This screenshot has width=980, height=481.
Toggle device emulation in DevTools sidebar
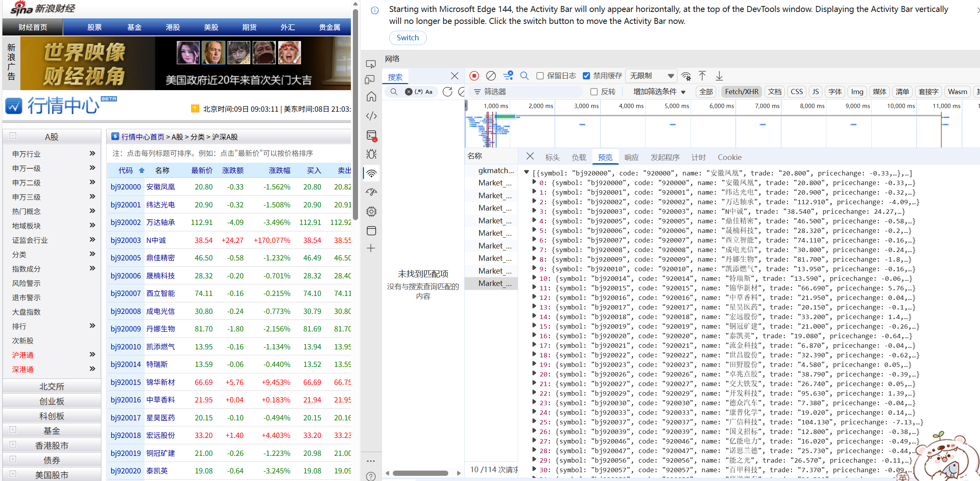click(370, 80)
